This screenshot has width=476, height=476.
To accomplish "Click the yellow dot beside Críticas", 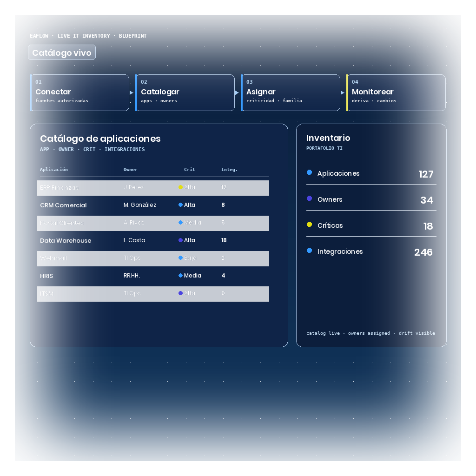I will (309, 225).
